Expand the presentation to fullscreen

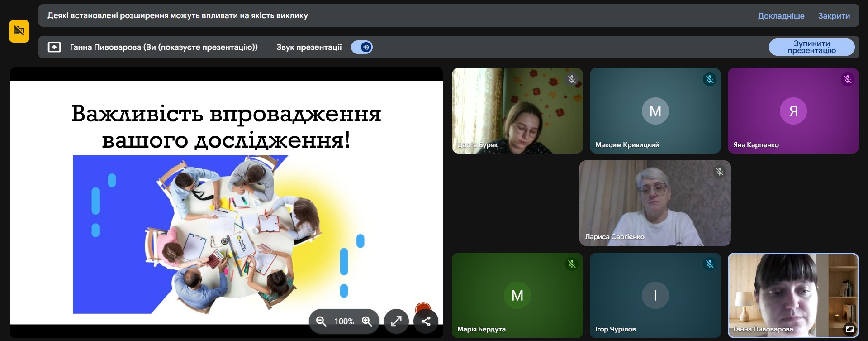396,321
